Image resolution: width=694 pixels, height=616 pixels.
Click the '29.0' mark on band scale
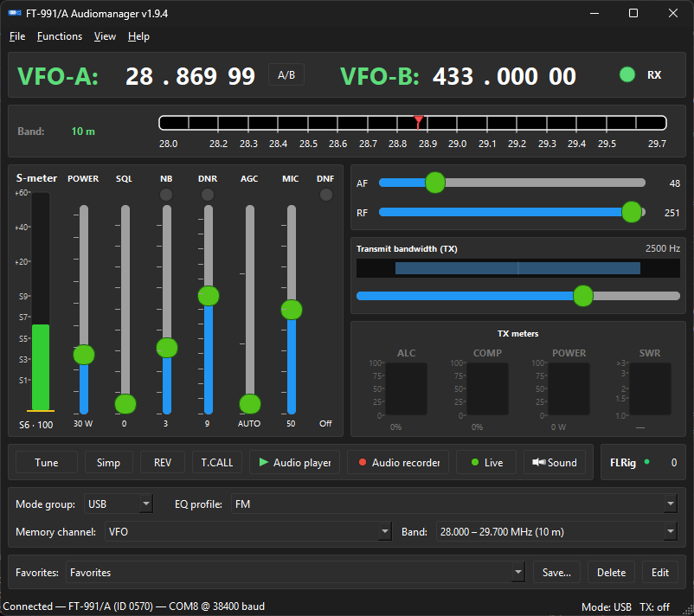[457, 144]
